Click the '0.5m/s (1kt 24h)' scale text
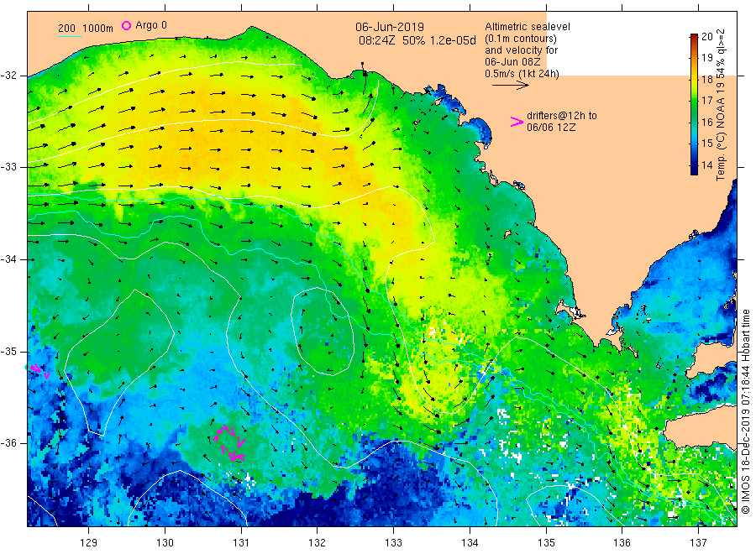The image size is (756, 554). (522, 74)
